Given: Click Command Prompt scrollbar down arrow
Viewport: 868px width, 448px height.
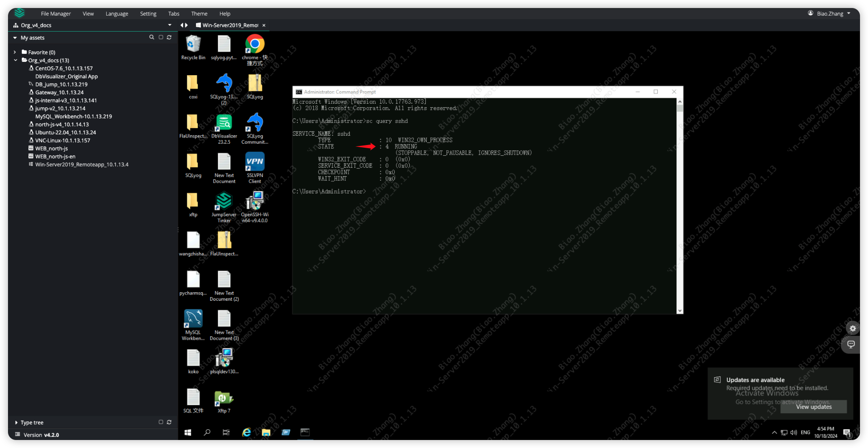Looking at the screenshot, I should 680,311.
